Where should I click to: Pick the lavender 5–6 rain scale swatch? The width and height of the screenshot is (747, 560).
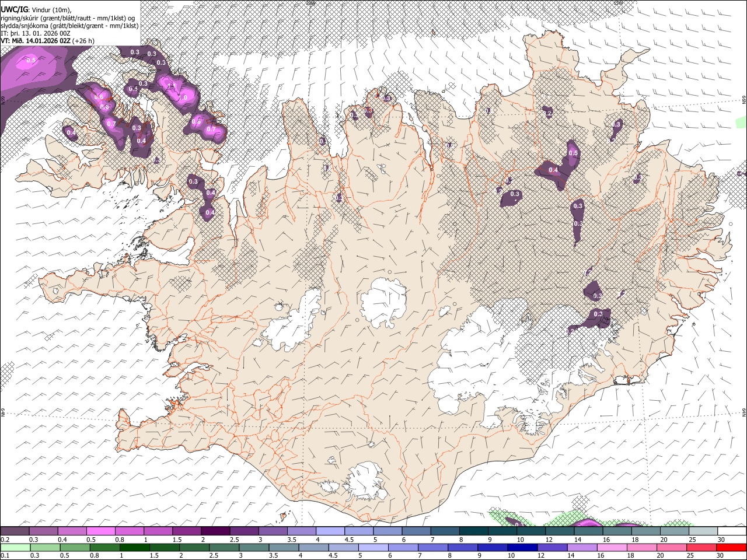[372, 547]
